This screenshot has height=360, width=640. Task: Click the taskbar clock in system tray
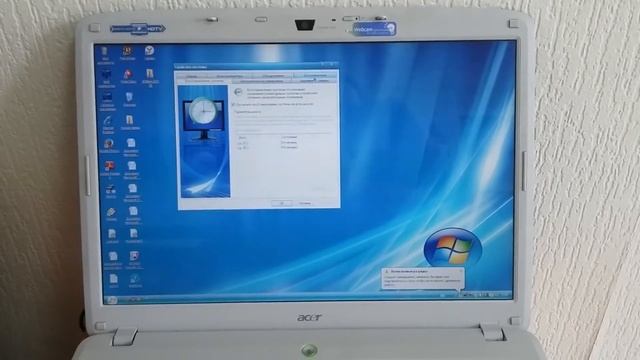coord(504,295)
